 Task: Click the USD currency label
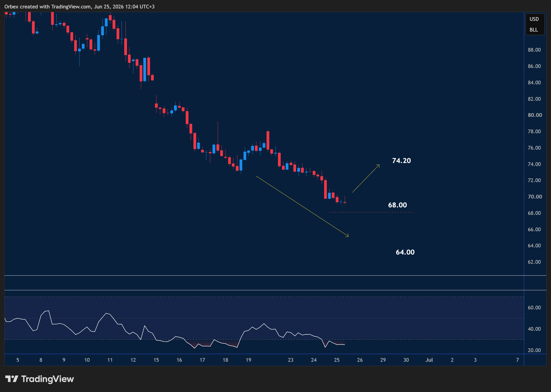tap(534, 19)
